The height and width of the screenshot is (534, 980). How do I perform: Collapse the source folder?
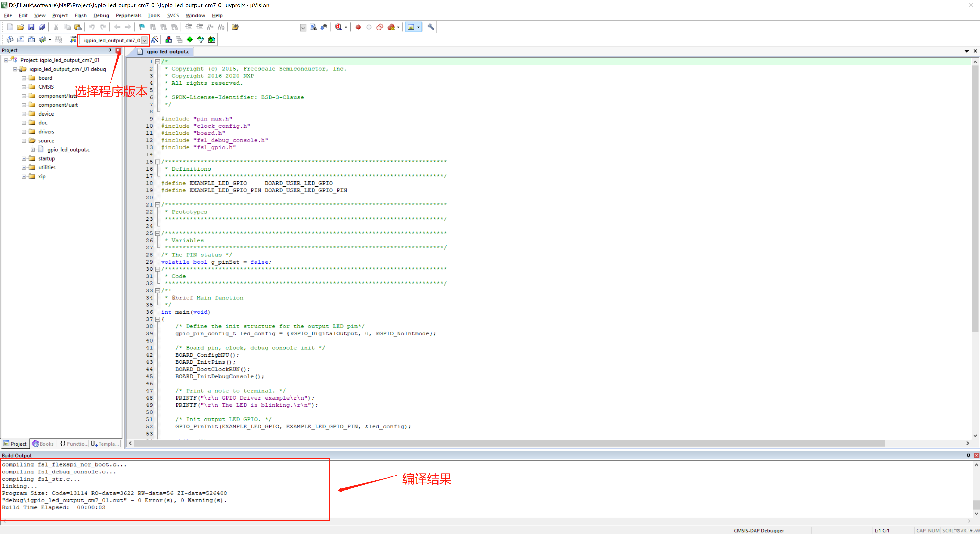pyautogui.click(x=24, y=140)
